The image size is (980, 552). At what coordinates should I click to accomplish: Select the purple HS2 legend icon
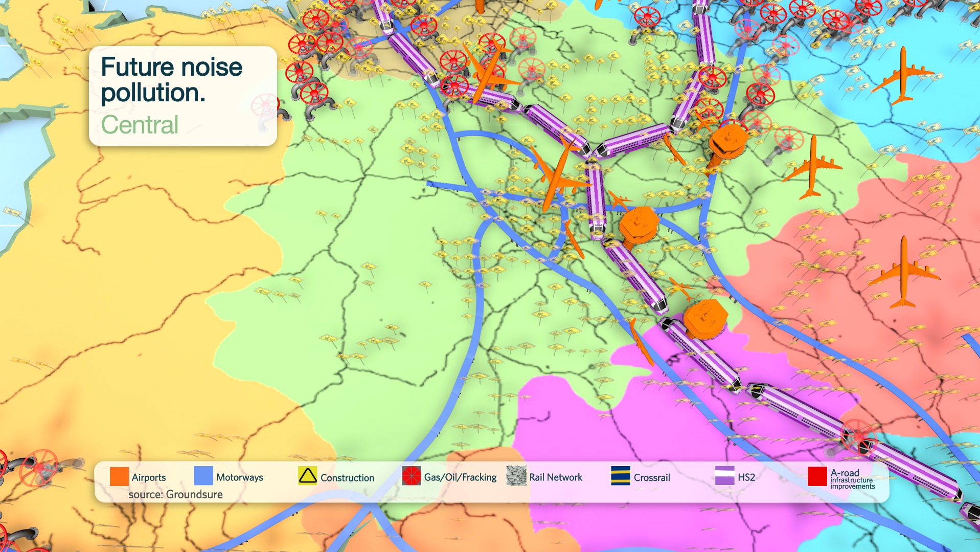(x=724, y=476)
